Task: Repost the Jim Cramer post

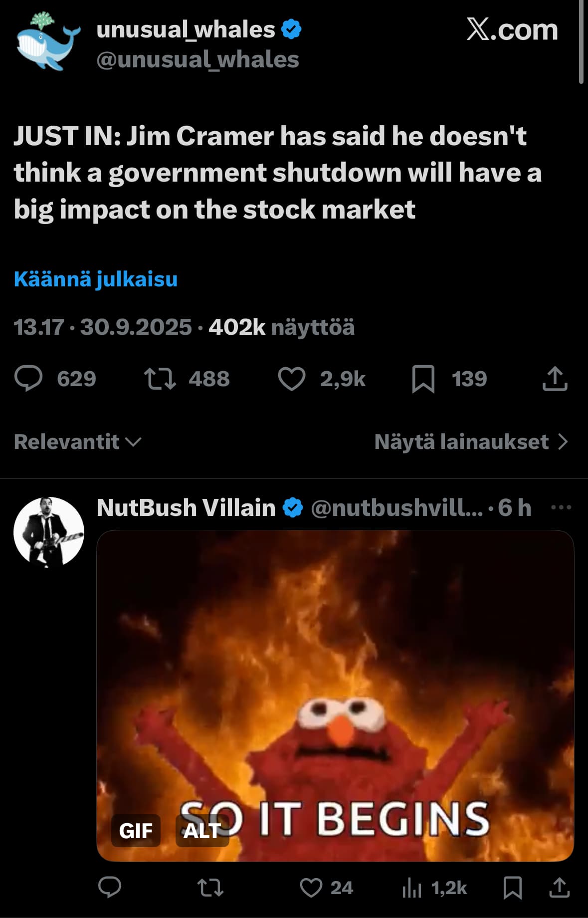Action: coord(160,379)
